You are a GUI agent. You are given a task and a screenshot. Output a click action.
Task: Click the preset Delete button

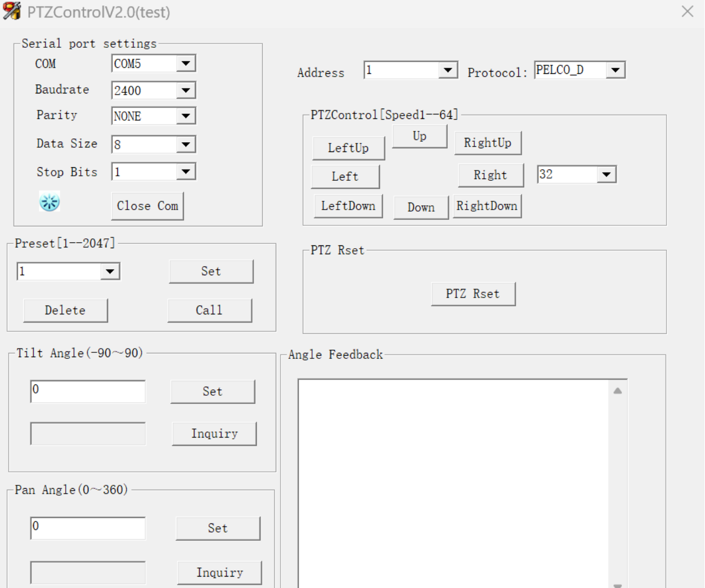[66, 310]
